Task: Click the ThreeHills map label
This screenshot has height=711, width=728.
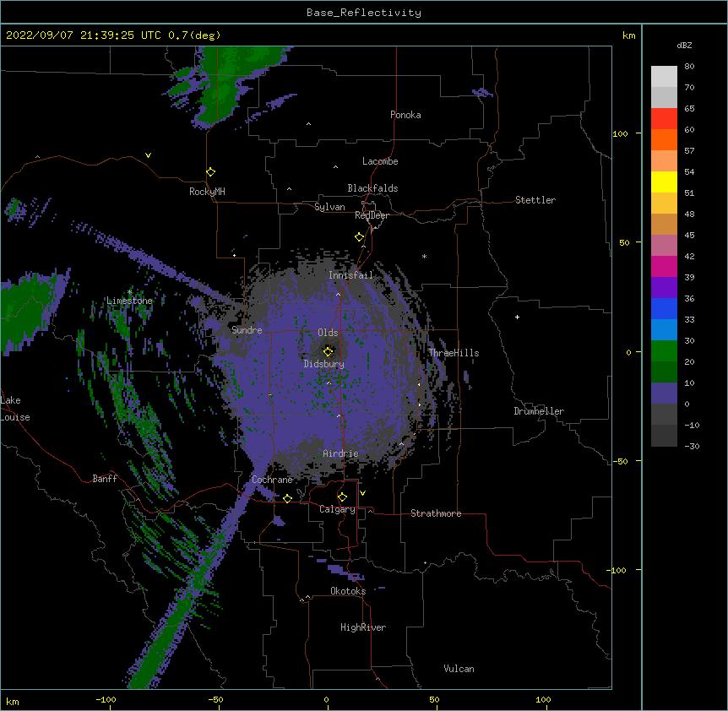Action: 454,353
